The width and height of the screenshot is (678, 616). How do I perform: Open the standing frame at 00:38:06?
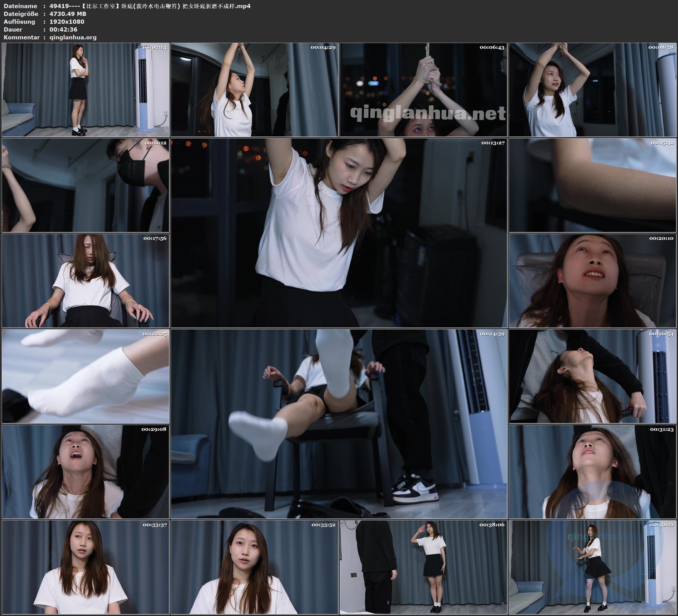423,567
